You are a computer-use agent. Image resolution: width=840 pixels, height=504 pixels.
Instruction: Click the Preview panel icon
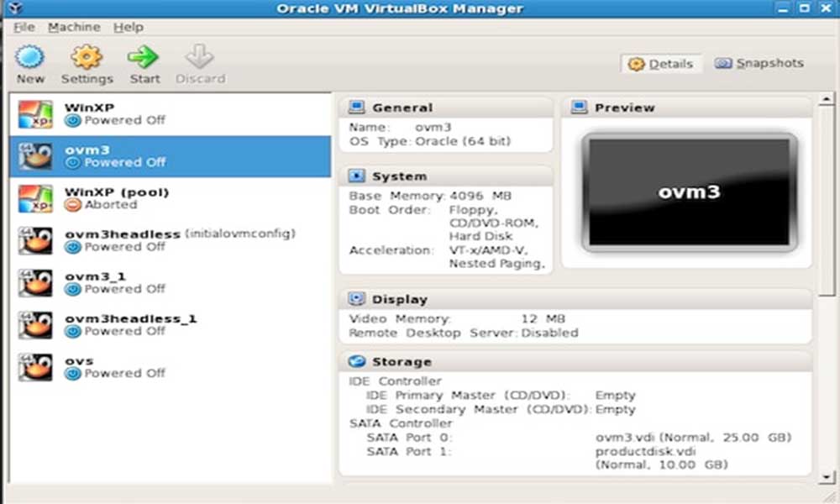coord(580,107)
